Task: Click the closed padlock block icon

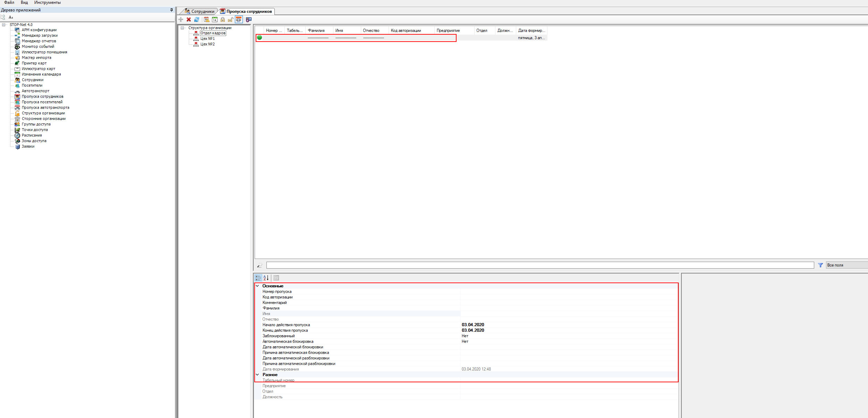Action: [222, 19]
